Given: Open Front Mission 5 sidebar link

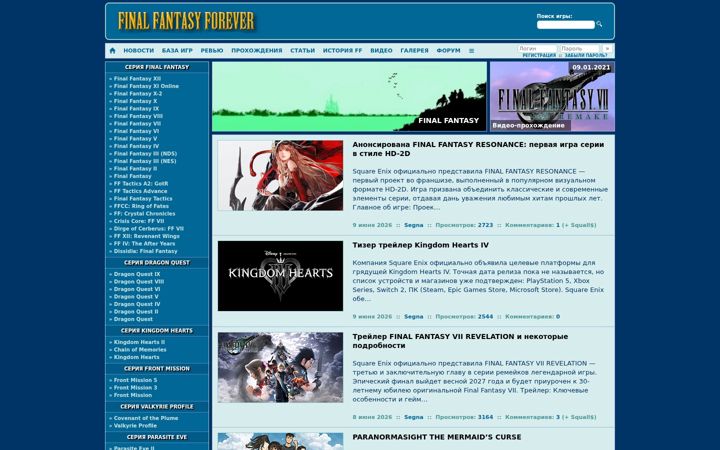Looking at the screenshot, I should point(135,380).
